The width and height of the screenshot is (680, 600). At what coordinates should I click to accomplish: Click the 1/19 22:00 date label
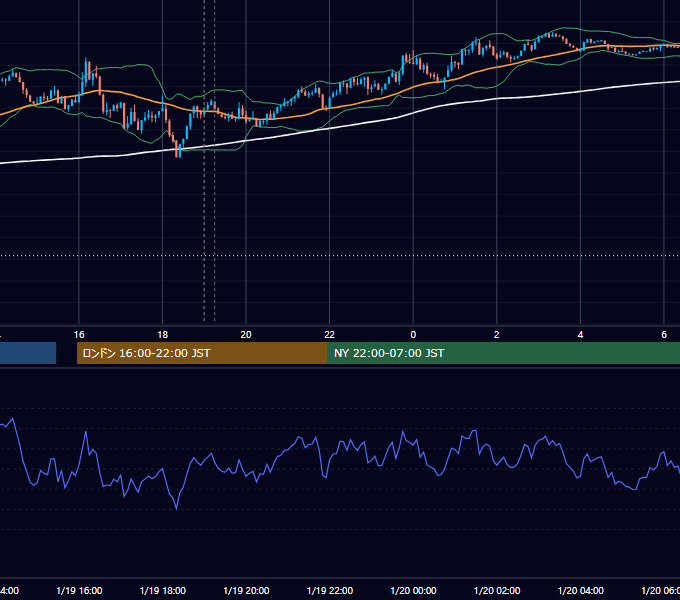click(x=330, y=590)
